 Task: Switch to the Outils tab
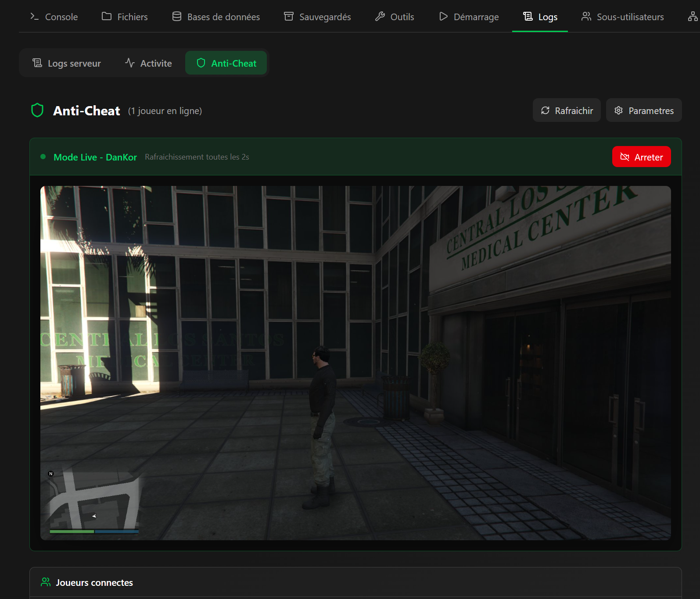click(395, 17)
